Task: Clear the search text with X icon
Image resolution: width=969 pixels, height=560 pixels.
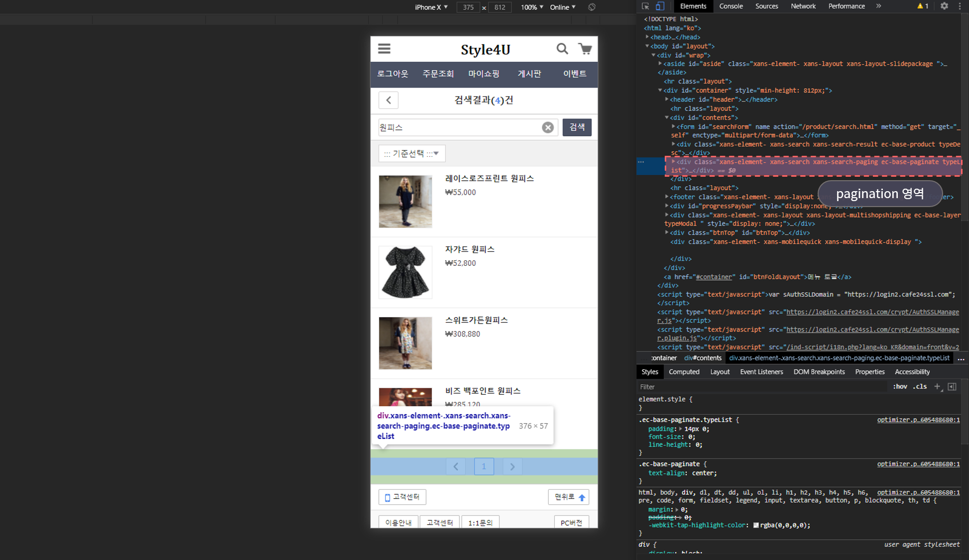Action: pyautogui.click(x=548, y=127)
